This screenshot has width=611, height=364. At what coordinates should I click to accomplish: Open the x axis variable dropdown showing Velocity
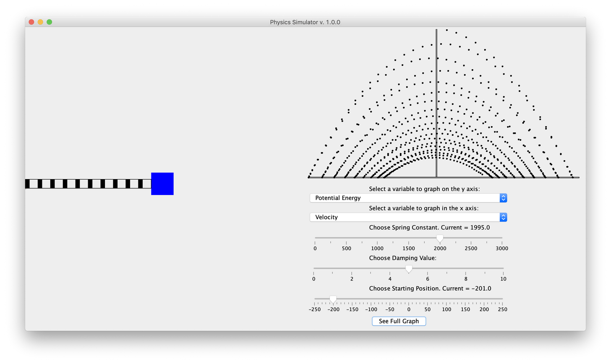coord(408,217)
